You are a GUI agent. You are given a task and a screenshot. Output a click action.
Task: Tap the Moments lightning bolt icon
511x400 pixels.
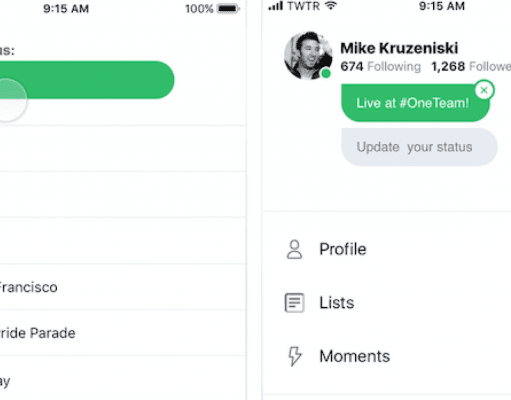click(x=295, y=356)
